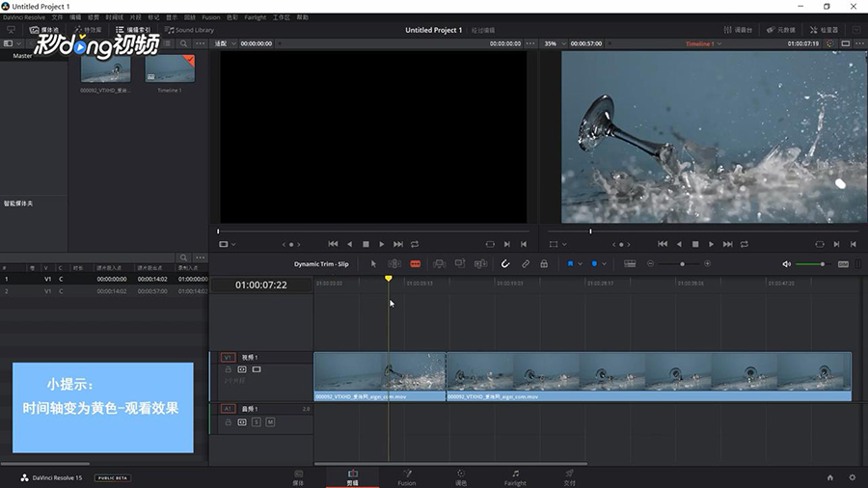This screenshot has height=488, width=868.
Task: Lock video track V1
Action: (x=229, y=369)
